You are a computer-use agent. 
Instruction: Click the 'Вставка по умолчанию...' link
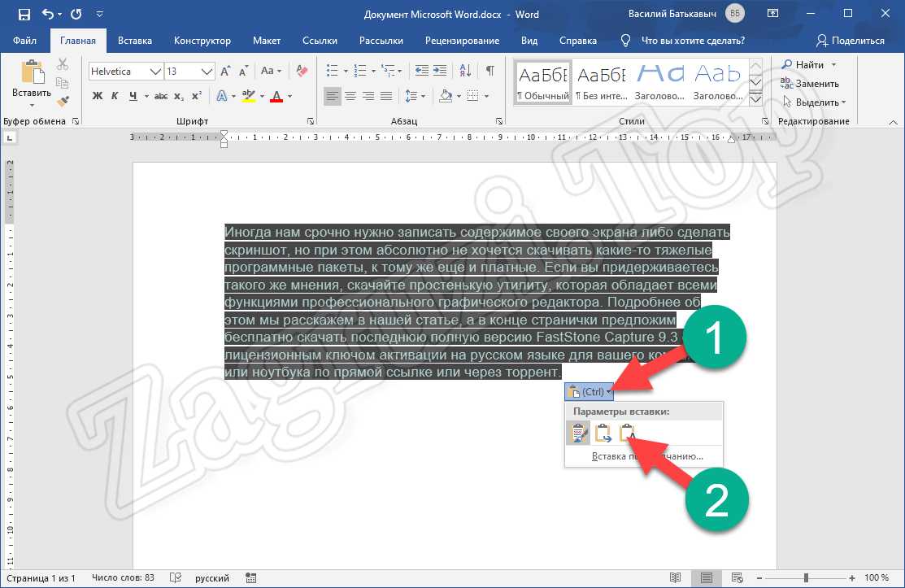[647, 456]
